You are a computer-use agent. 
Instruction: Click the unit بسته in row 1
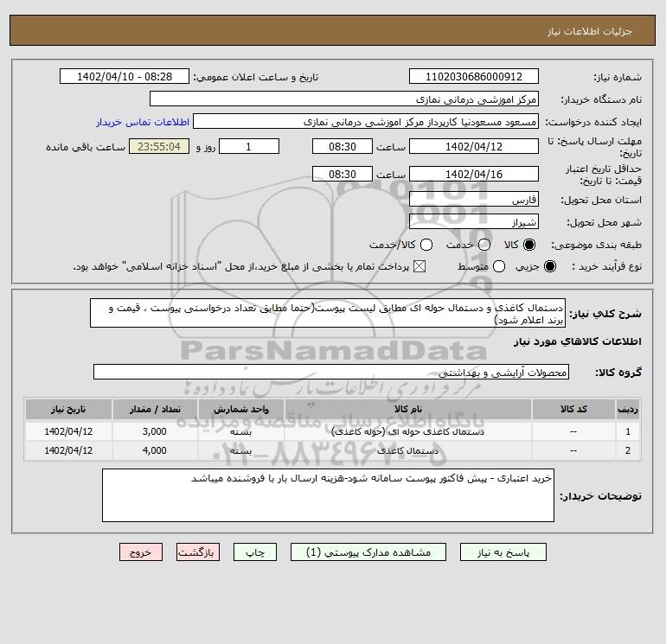point(240,431)
